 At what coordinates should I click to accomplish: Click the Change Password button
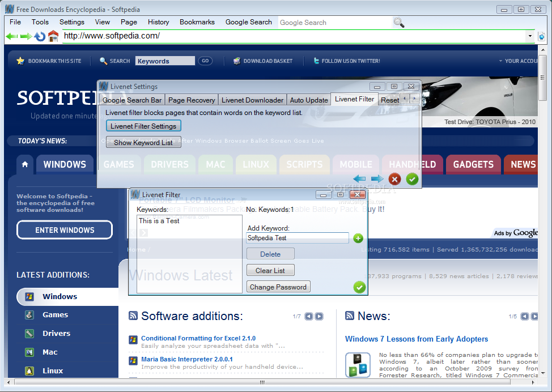coord(278,287)
